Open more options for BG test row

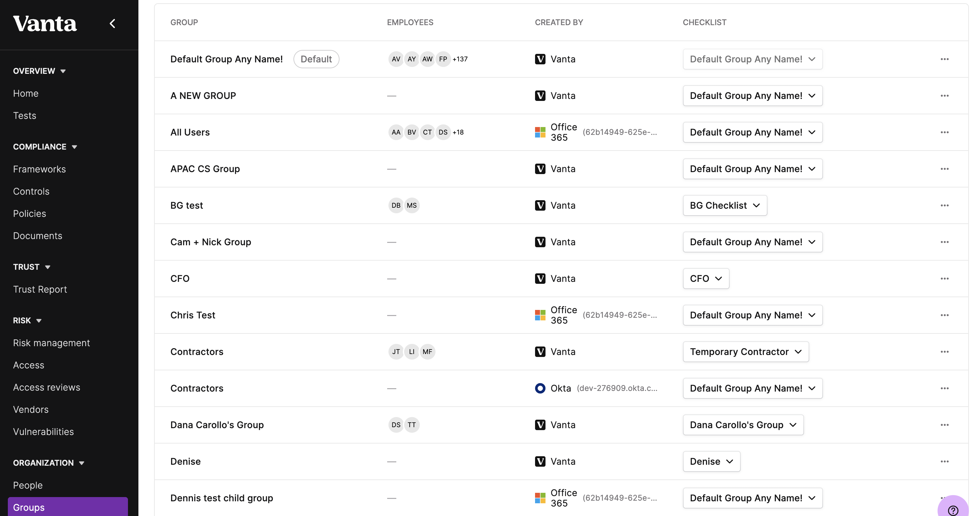944,205
